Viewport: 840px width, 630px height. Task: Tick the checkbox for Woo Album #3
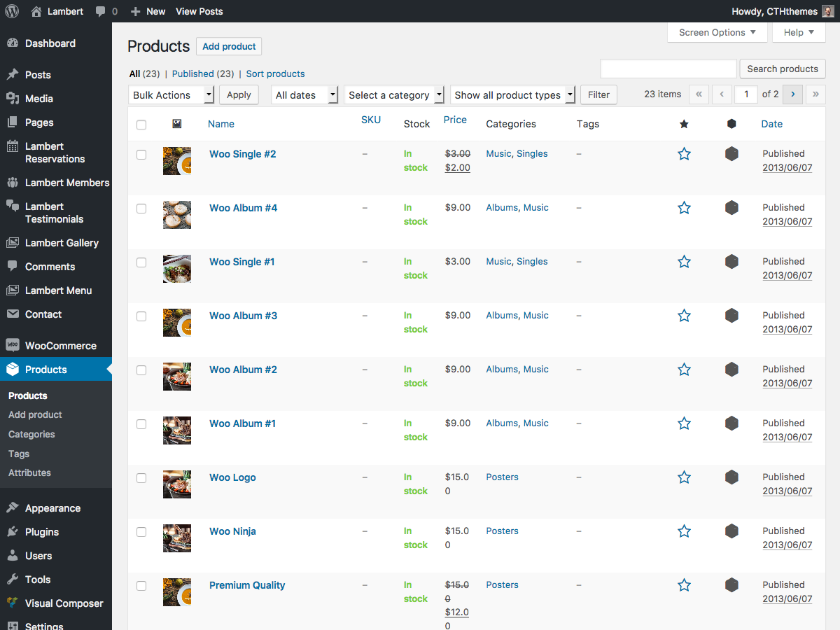click(x=141, y=316)
